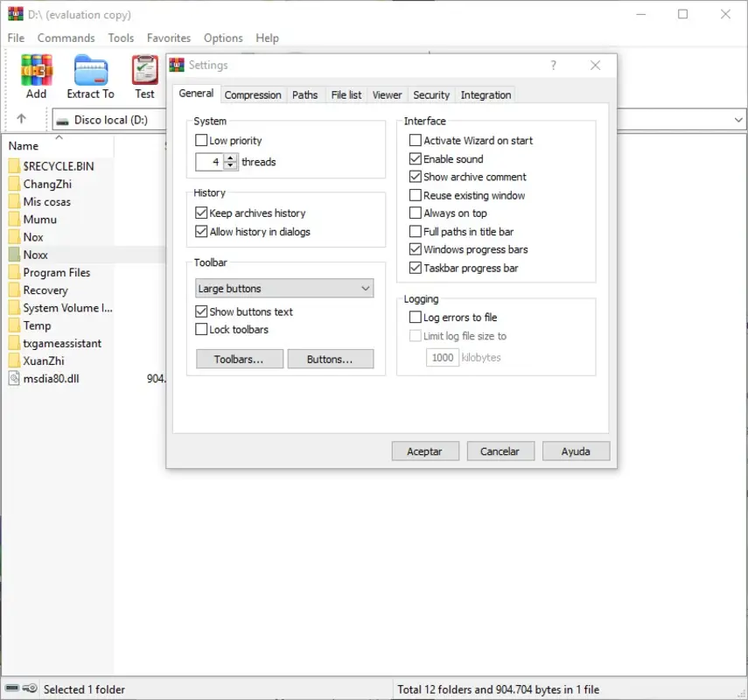This screenshot has width=748, height=700.
Task: Click the Ayuda button
Action: click(x=576, y=451)
